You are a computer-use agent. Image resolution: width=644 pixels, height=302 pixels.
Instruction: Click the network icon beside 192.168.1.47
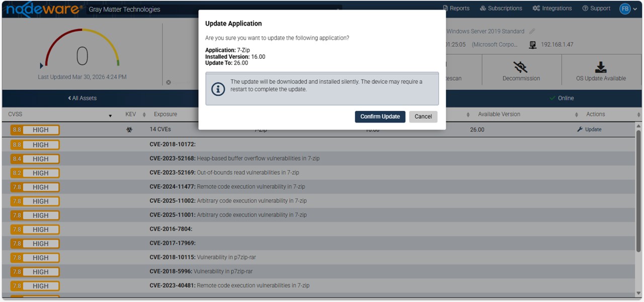(x=533, y=45)
